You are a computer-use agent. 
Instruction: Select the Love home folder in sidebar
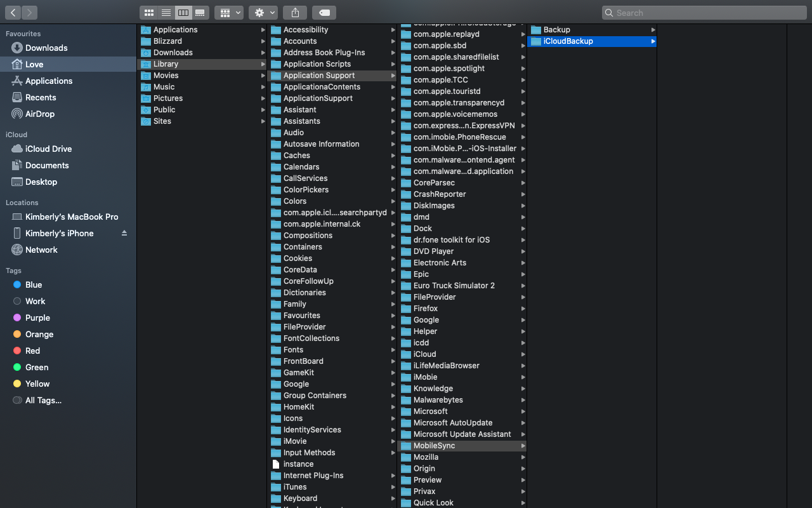pyautogui.click(x=68, y=64)
